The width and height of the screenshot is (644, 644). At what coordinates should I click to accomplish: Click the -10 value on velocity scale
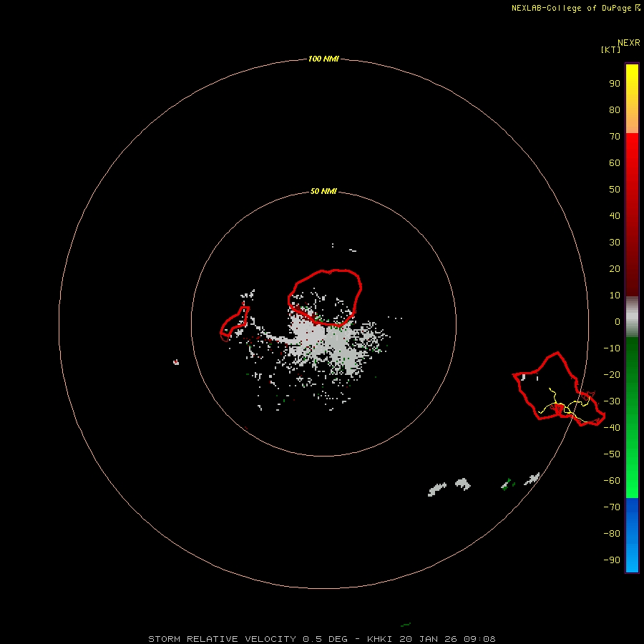click(x=612, y=348)
